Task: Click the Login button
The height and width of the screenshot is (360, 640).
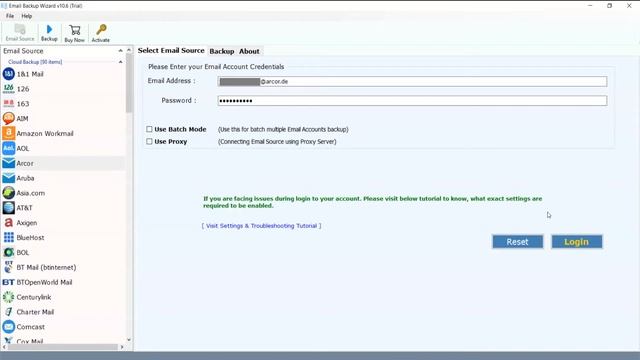Action: 577,242
